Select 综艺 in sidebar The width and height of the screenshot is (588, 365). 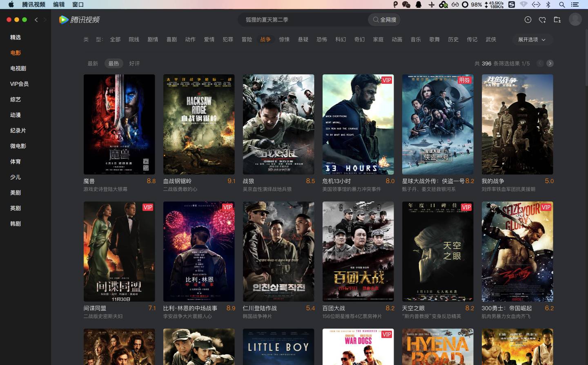point(16,99)
